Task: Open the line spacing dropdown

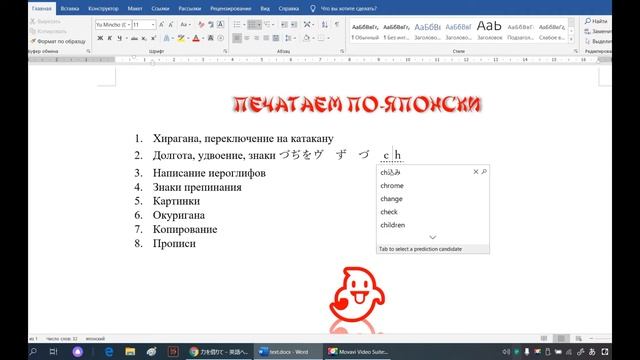Action: pyautogui.click(x=290, y=38)
